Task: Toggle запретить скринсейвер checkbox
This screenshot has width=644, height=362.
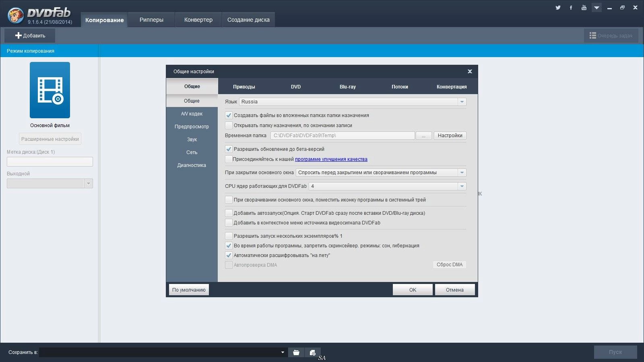Action: point(229,246)
